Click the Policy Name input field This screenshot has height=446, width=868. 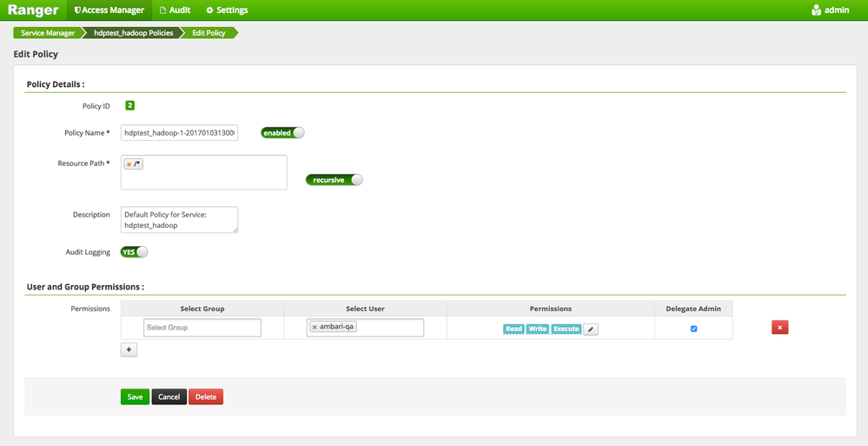coord(179,132)
